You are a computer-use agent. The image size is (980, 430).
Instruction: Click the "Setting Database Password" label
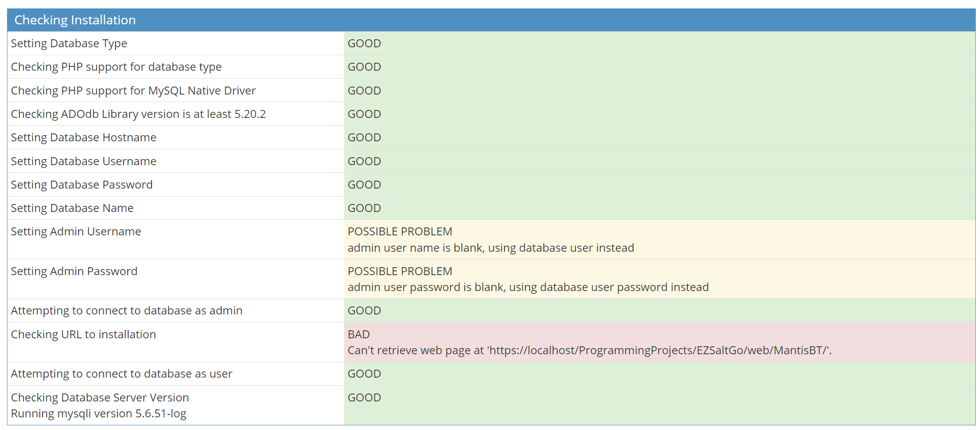coord(81,185)
